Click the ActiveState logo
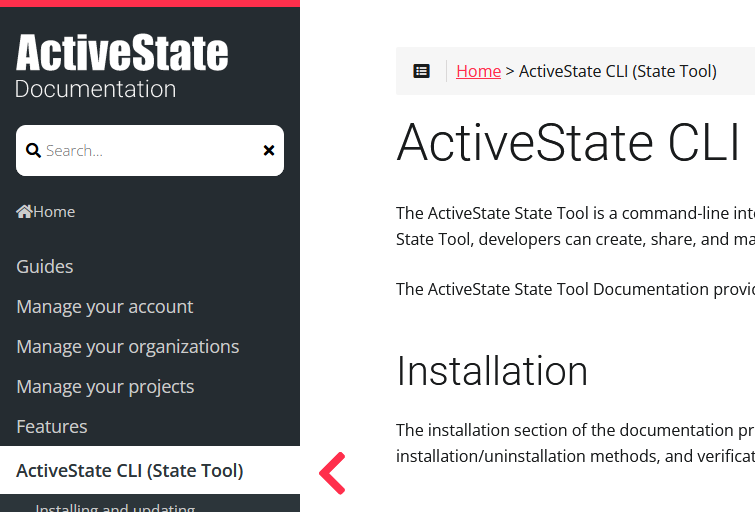The width and height of the screenshot is (755, 512). [x=122, y=53]
